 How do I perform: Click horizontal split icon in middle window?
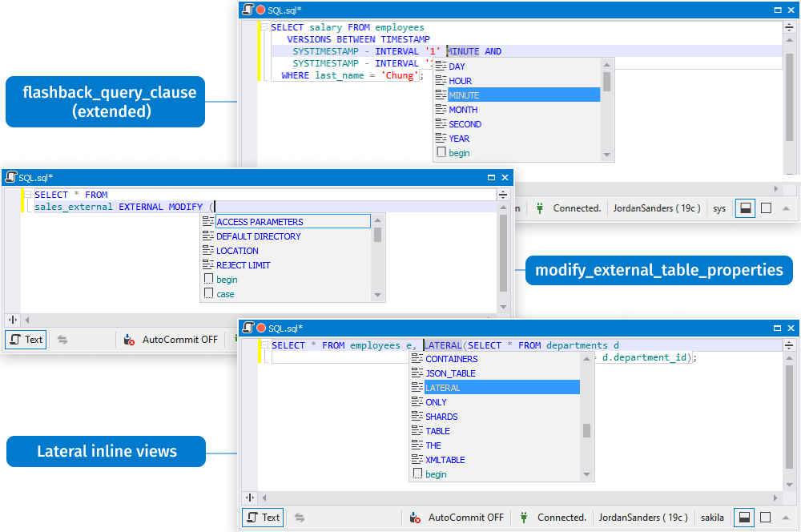13,320
